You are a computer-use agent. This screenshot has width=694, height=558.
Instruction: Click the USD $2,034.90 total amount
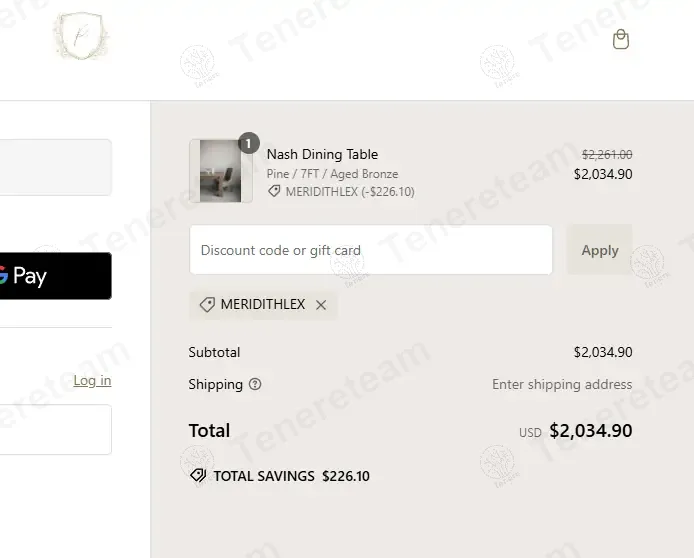(x=590, y=431)
